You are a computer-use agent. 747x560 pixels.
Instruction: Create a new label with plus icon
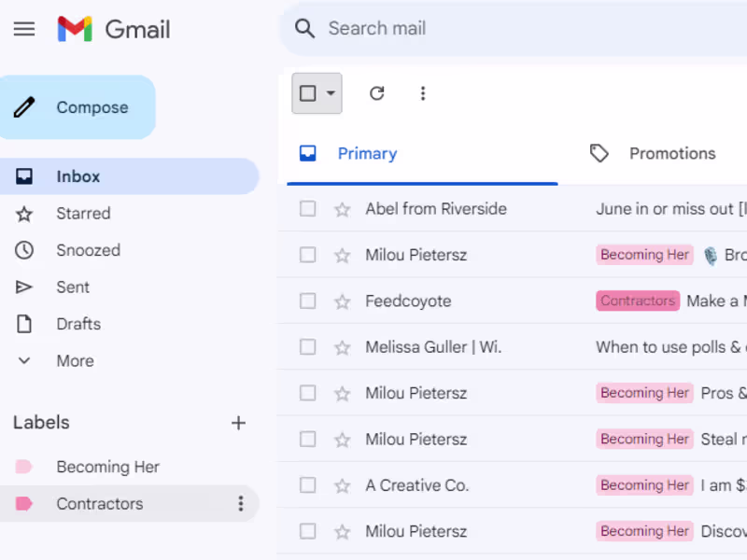pos(239,423)
